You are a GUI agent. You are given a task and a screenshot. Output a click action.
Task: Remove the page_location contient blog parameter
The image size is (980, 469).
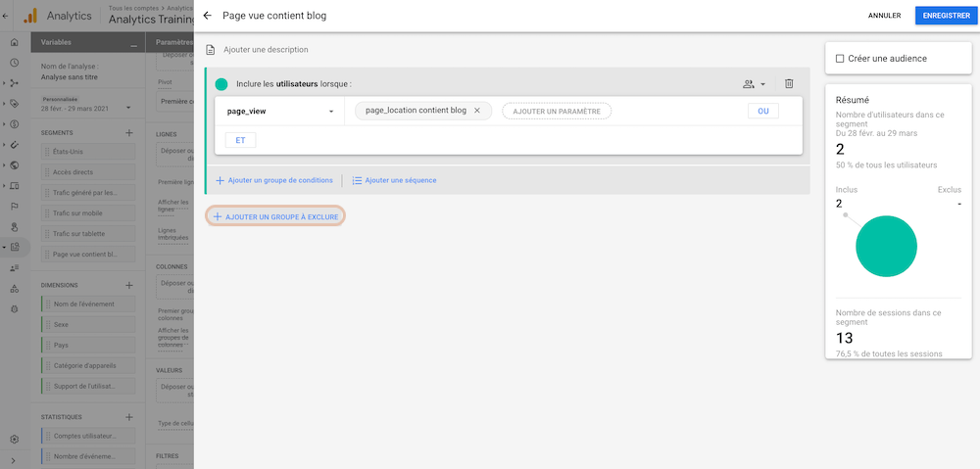[477, 111]
